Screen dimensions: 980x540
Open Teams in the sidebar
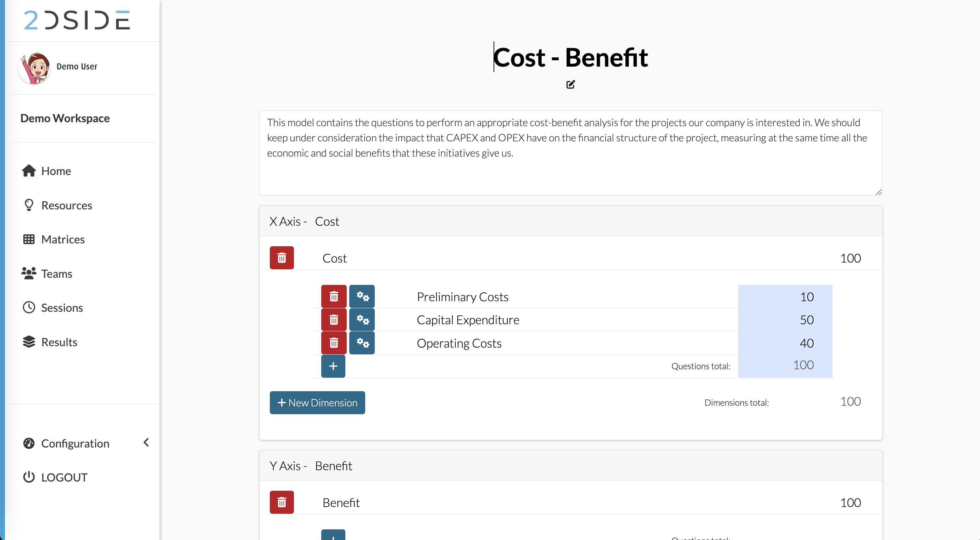57,274
